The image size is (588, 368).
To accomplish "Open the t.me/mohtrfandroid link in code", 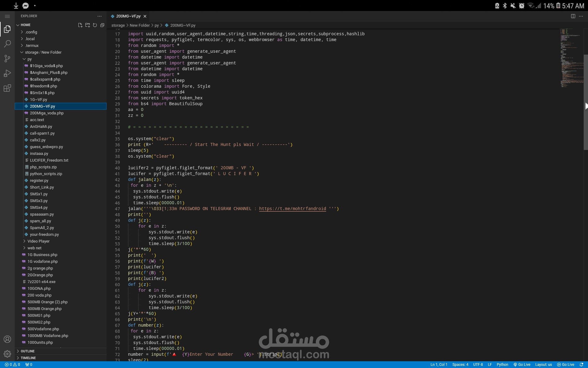I will tap(292, 209).
